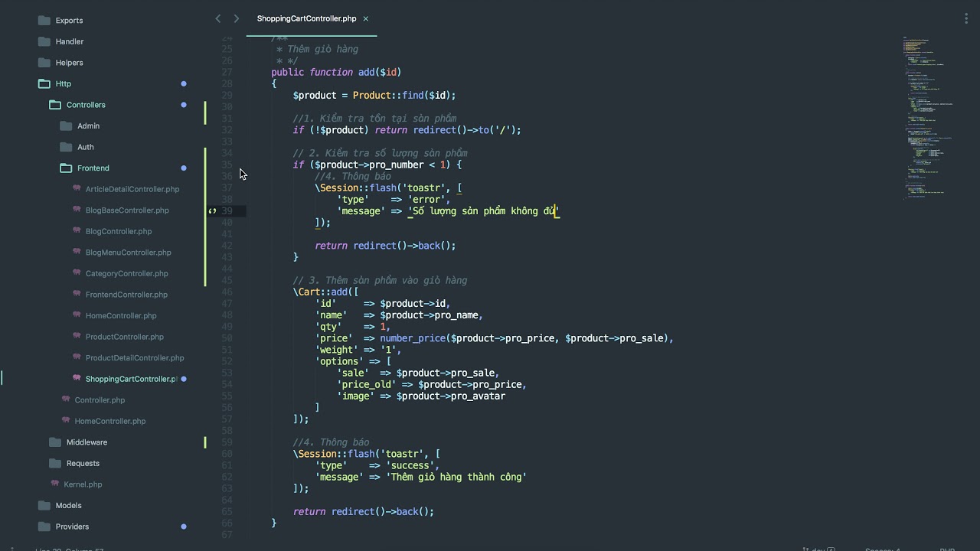
Task: Click the BlogBaseController.php file icon
Action: tap(77, 210)
